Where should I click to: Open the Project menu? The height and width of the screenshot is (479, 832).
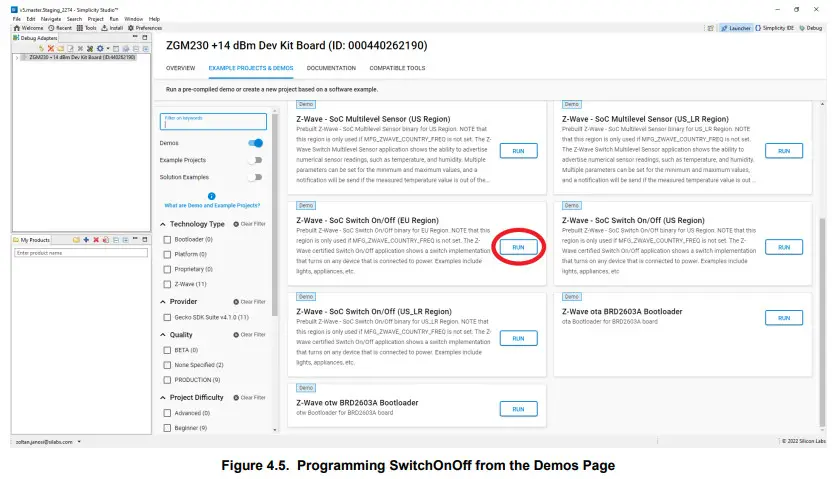96,19
